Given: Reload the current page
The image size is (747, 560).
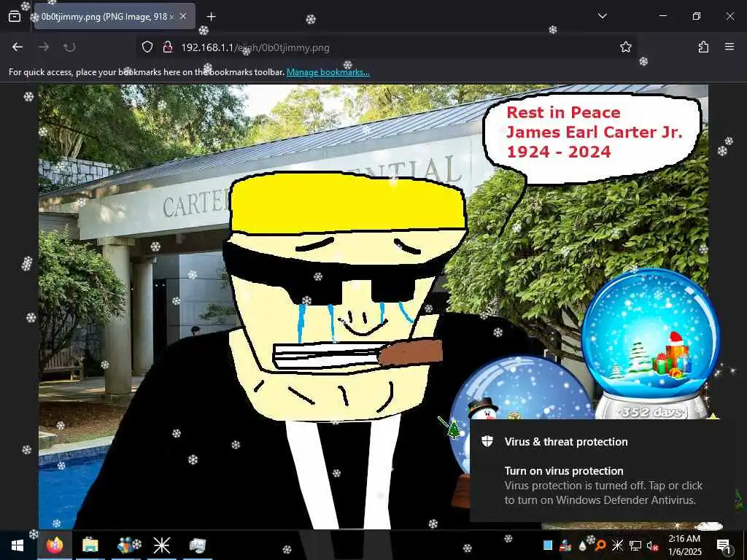Looking at the screenshot, I should [69, 47].
